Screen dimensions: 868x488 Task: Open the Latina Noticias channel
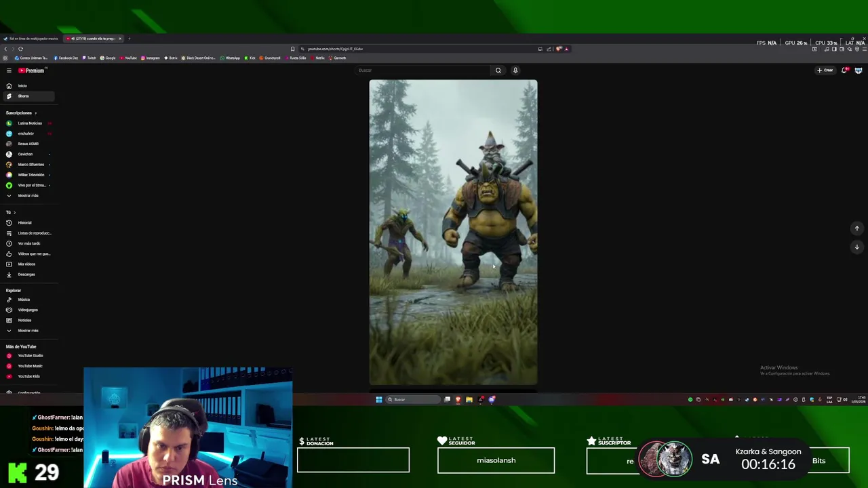[x=28, y=123]
